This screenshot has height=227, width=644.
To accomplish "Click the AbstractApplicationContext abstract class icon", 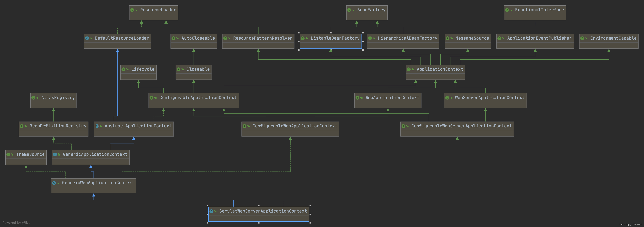I will coord(97,126).
